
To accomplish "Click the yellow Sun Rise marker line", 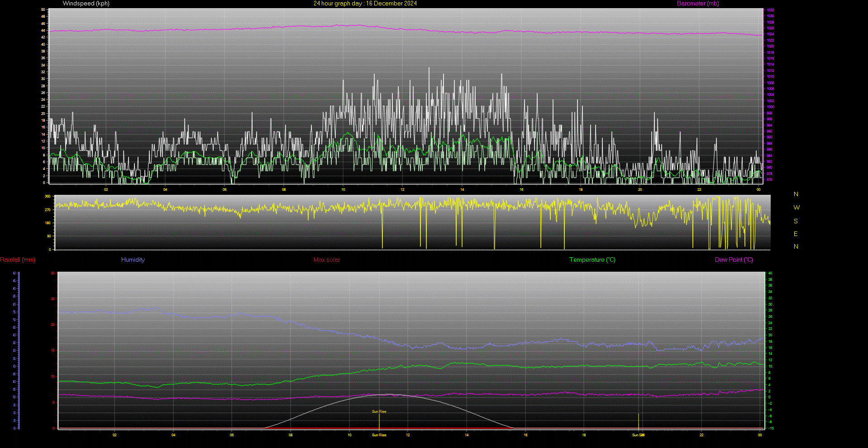I will click(379, 421).
